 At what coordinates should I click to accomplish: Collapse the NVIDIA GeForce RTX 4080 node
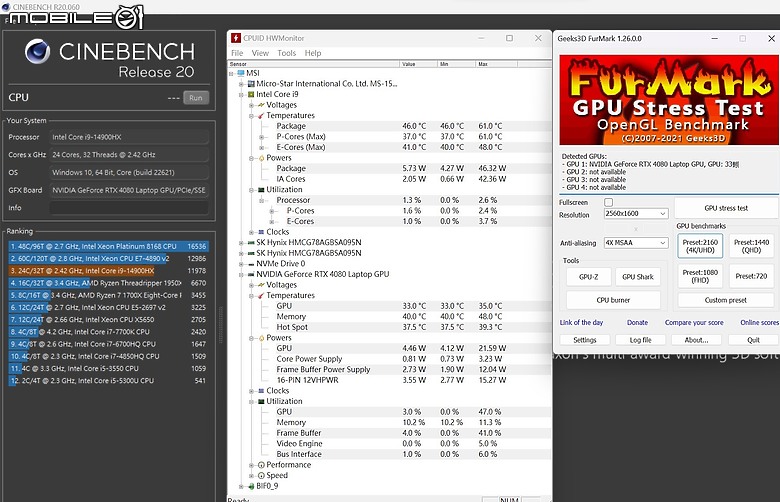241,275
